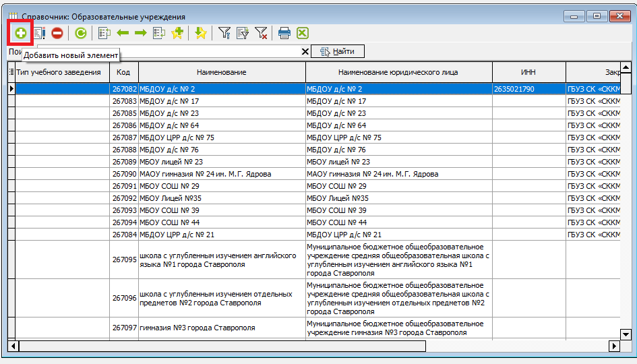Select МАОУ гимназия № 24 name cell
Viewport: 637px width, 364px height.
(x=222, y=175)
